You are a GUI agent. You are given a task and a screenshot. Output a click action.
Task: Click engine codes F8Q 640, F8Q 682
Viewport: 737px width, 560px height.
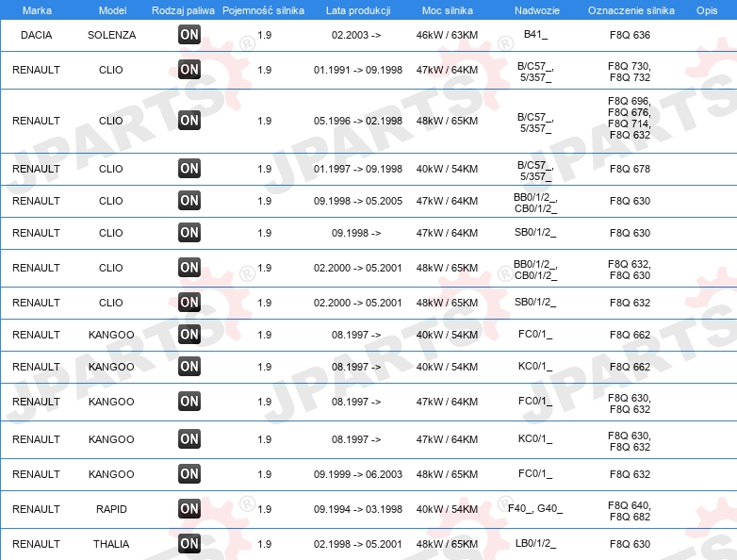(x=630, y=511)
